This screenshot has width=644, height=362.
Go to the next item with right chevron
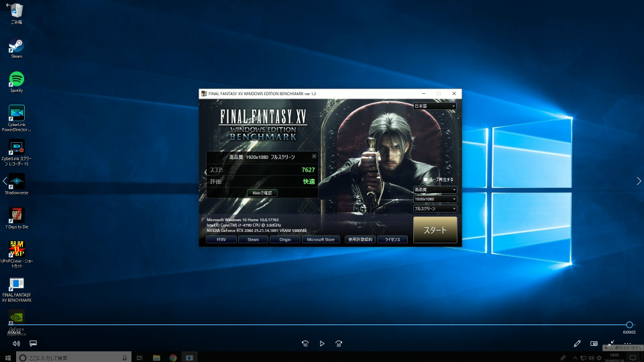pyautogui.click(x=639, y=181)
